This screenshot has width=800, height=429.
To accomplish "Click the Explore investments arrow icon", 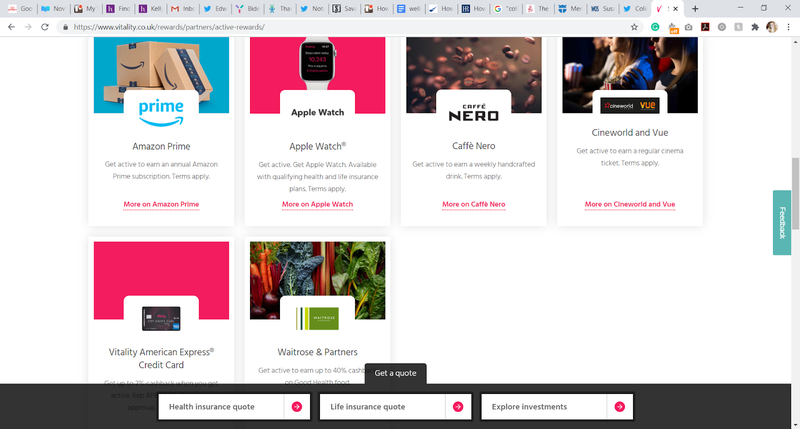I will [x=619, y=407].
